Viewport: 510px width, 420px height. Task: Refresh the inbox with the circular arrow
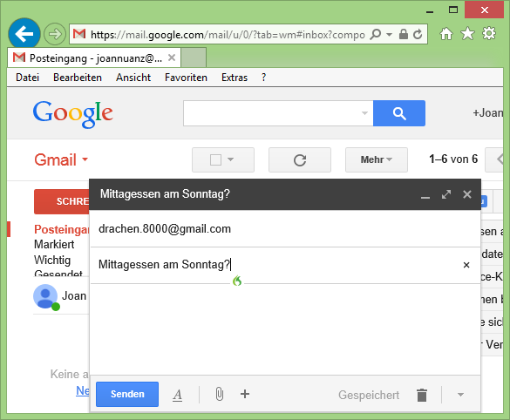300,160
